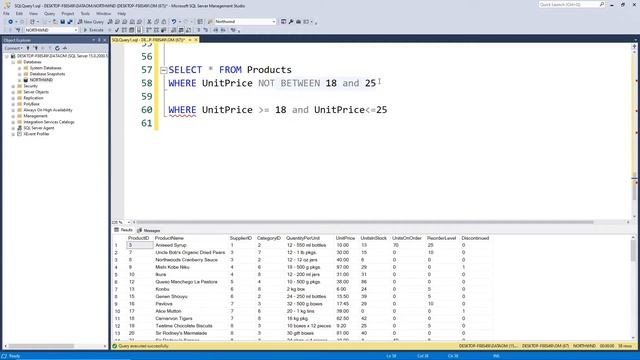This screenshot has width=640, height=360.
Task: Click the results grid vertical scrollbar
Action: [633, 287]
